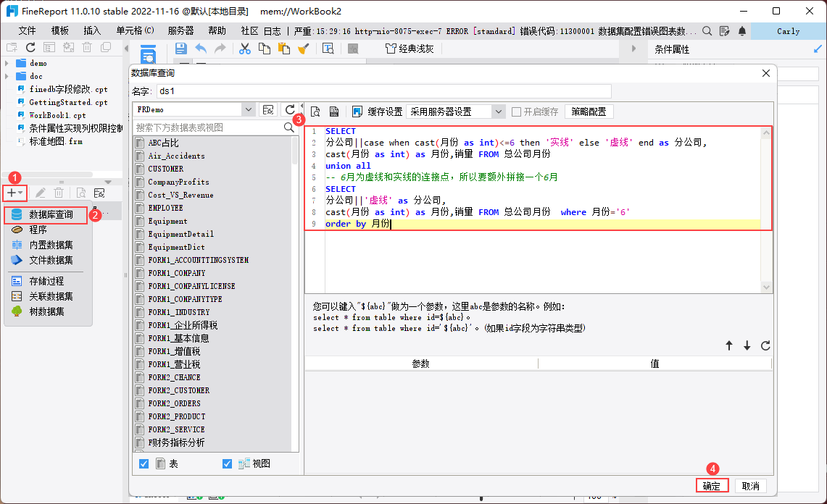
Task: Click the move parameter up arrow
Action: click(x=729, y=346)
